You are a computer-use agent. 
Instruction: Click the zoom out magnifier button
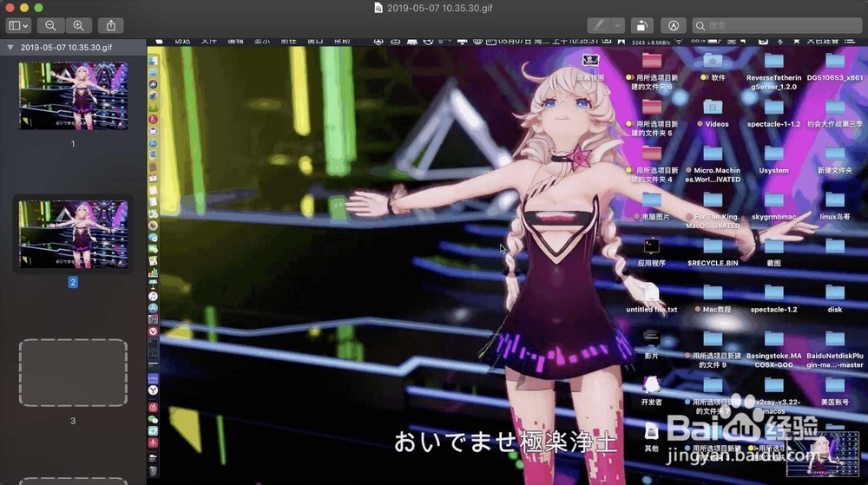click(x=50, y=25)
